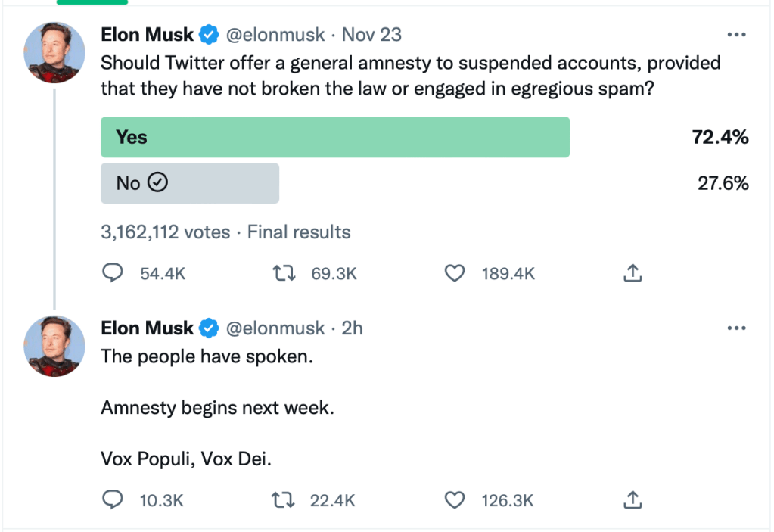Like the amnesty poll tweet
This screenshot has width=774, height=532.
click(x=454, y=274)
